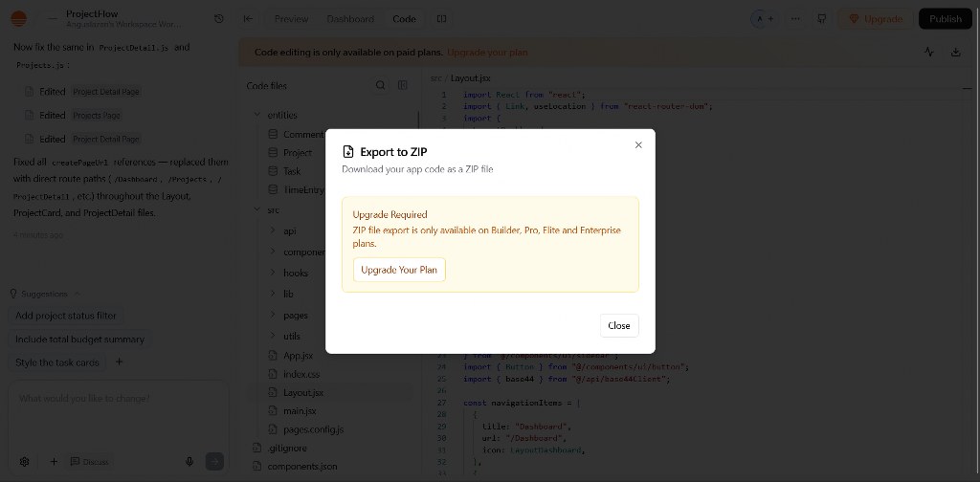Toggle the code files panel icon
This screenshot has width=980, height=482.
tap(403, 85)
